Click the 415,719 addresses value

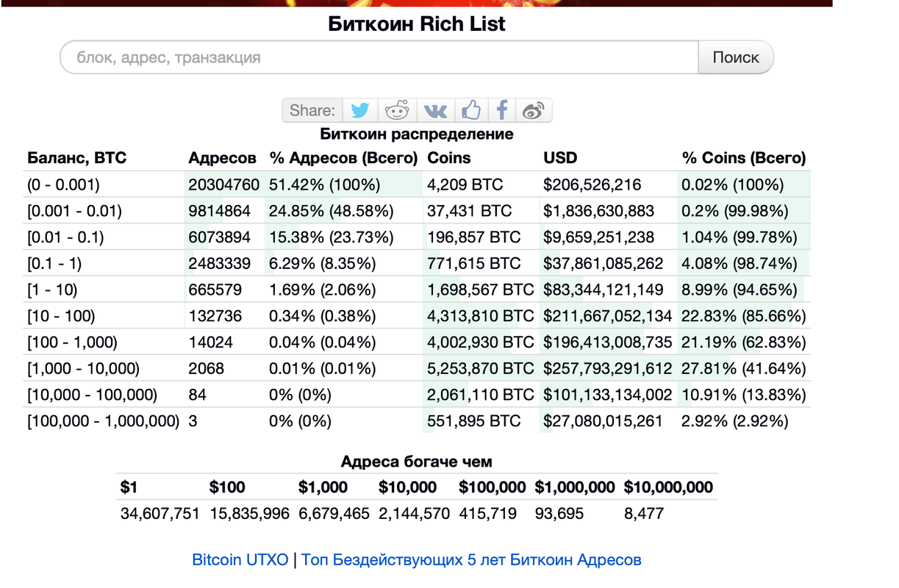point(488,514)
